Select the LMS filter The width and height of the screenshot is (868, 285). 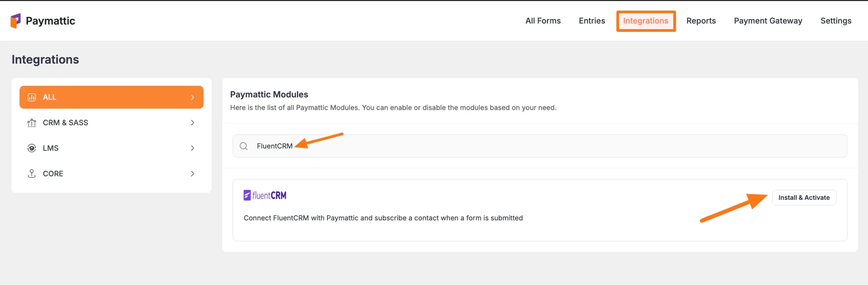(x=50, y=148)
